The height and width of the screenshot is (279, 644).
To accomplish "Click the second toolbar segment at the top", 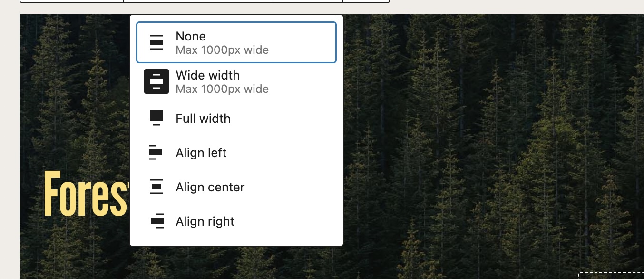I will tap(197, 1).
